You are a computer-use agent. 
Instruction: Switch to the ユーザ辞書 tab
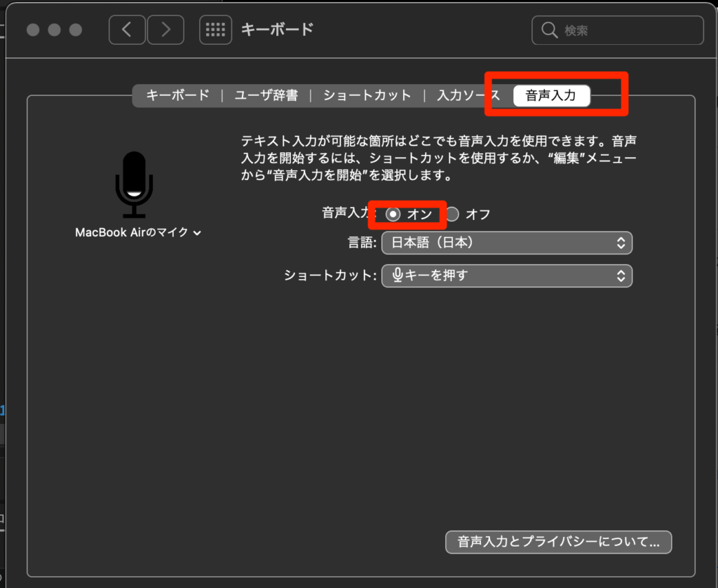[x=266, y=95]
